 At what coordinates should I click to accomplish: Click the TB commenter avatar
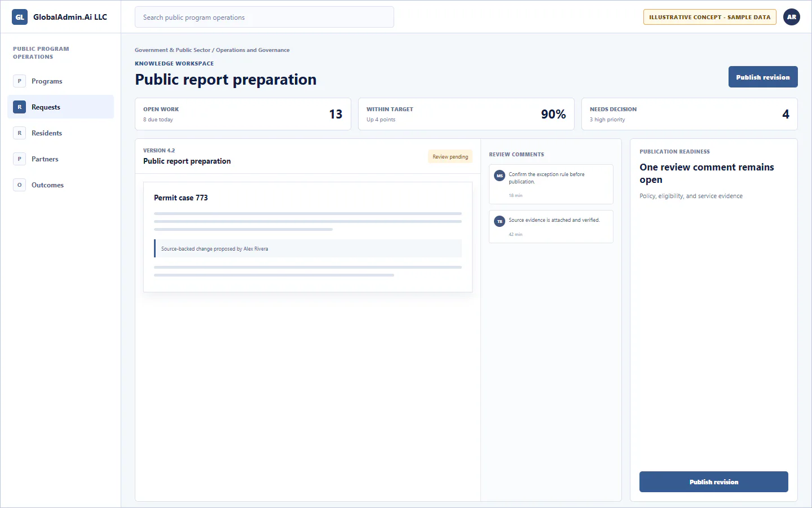click(x=500, y=221)
